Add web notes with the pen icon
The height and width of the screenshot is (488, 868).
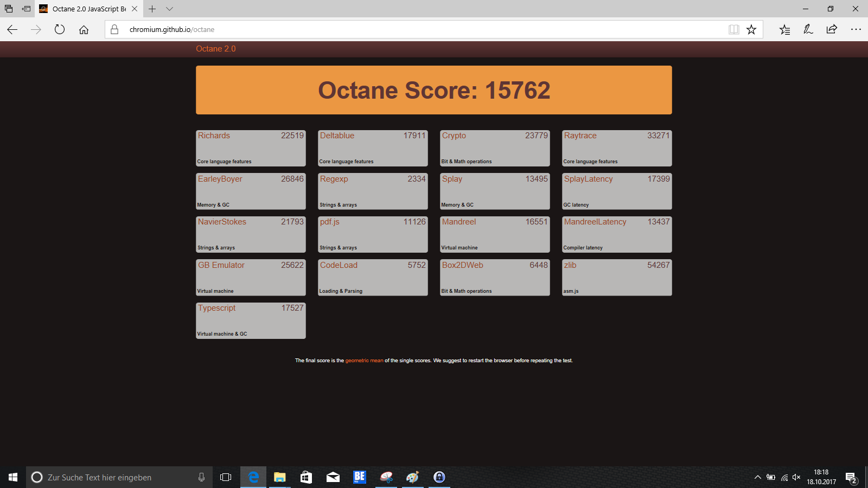pyautogui.click(x=808, y=29)
